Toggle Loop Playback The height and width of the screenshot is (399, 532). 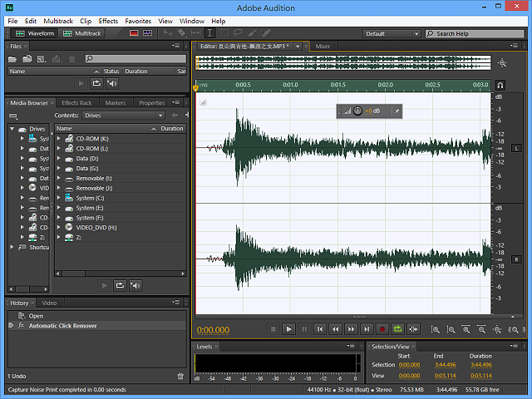[397, 329]
